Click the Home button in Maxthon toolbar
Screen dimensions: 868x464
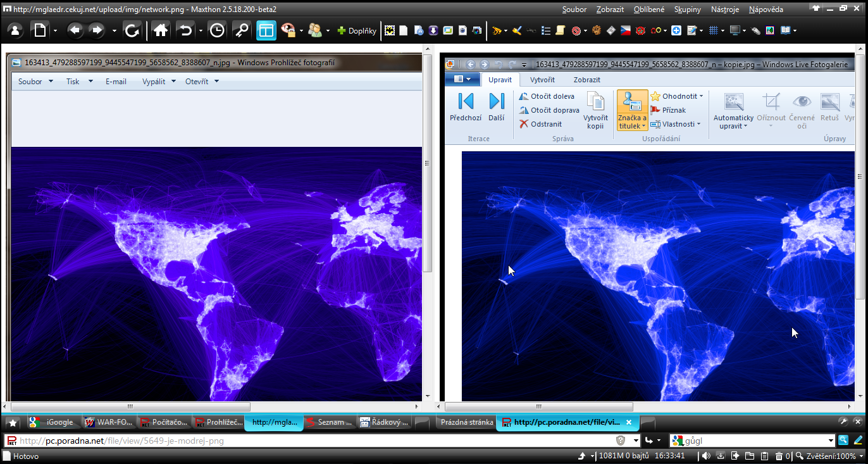coord(161,30)
